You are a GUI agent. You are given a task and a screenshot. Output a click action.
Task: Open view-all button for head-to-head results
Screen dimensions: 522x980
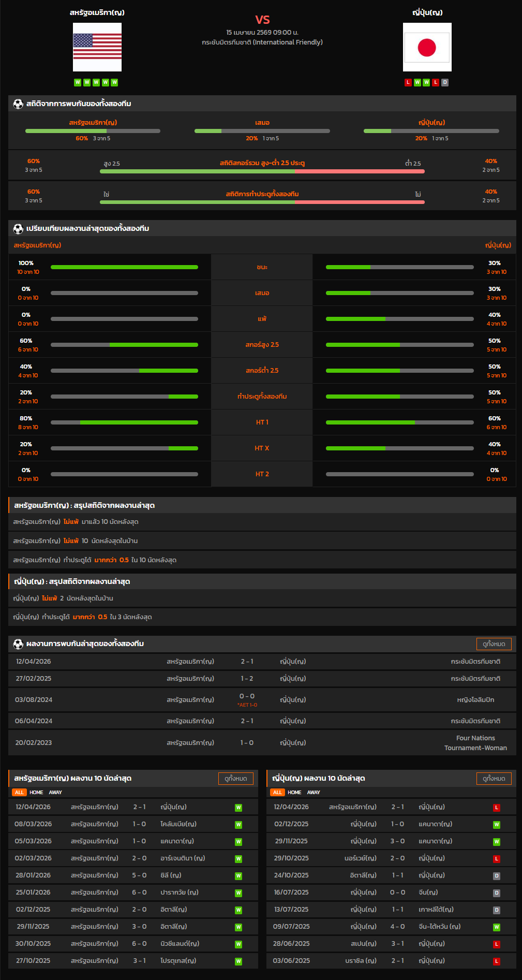pos(494,643)
